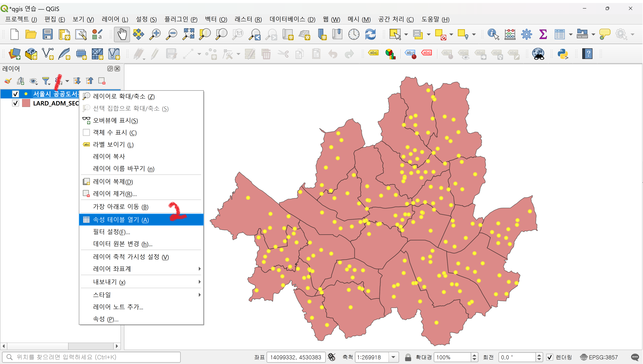Image resolution: width=643 pixels, height=364 pixels.
Task: Uncheck the LARD_ADM_SEC layer visibility checkbox
Action: pos(16,103)
